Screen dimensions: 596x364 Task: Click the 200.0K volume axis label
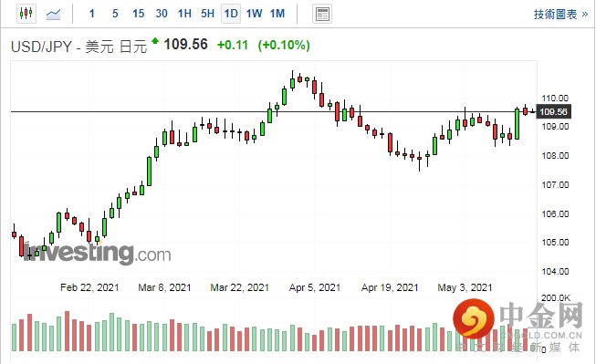coord(556,298)
